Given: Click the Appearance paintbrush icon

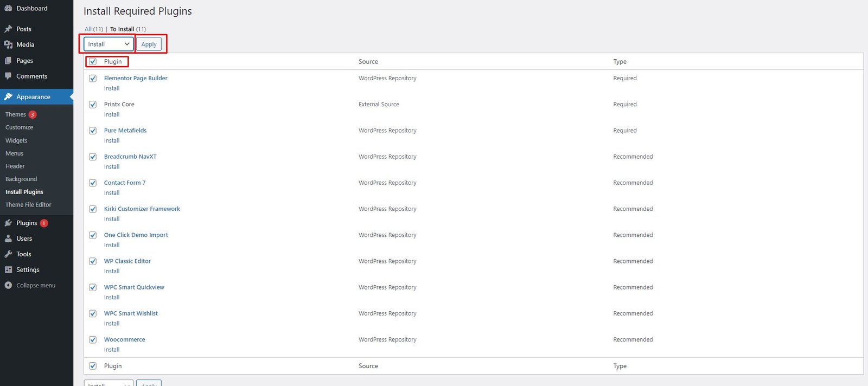Looking at the screenshot, I should coord(8,97).
